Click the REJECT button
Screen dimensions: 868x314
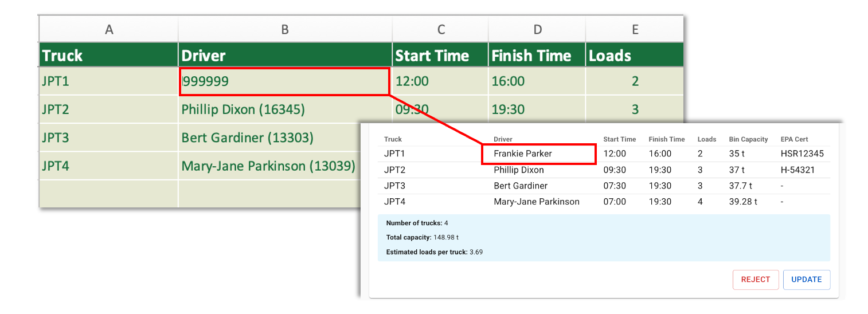[x=755, y=280]
